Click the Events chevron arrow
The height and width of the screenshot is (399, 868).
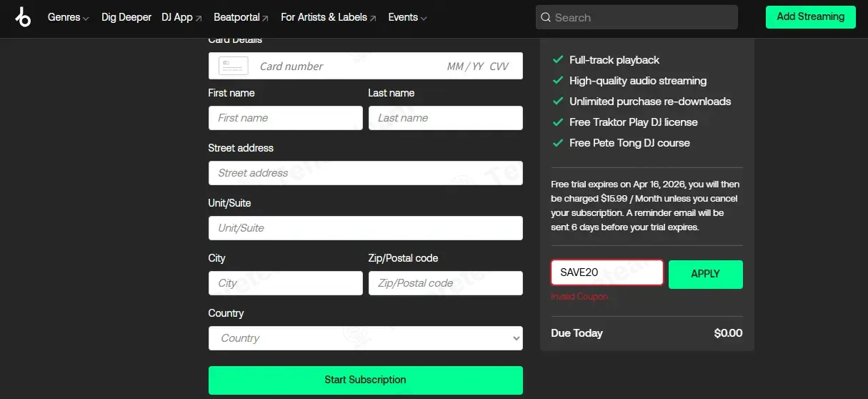tap(424, 19)
